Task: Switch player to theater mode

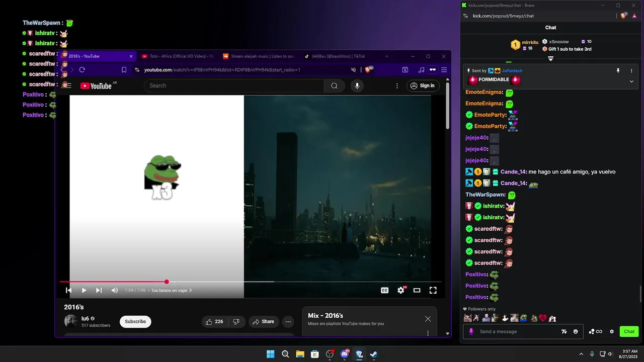Action: [417, 290]
